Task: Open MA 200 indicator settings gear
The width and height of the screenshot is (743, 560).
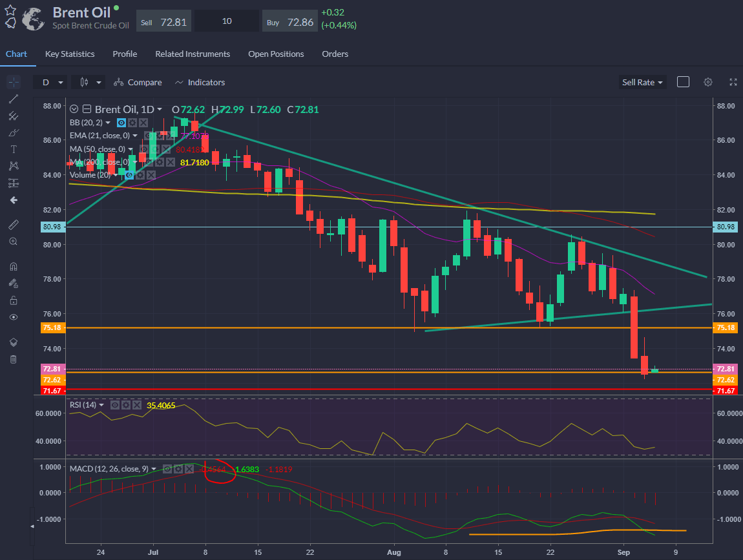Action: pos(160,163)
